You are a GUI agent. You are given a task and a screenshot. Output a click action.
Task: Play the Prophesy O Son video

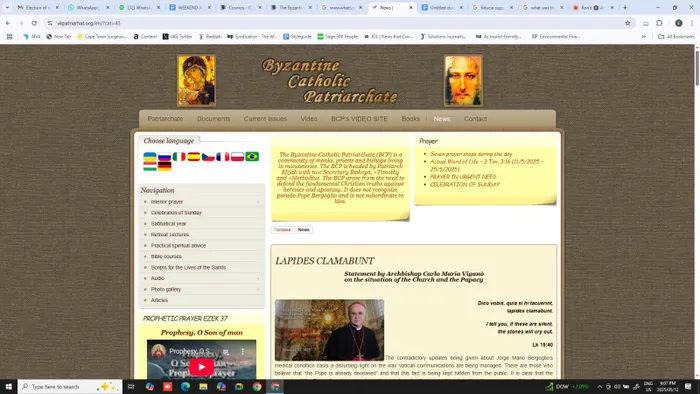pos(201,367)
